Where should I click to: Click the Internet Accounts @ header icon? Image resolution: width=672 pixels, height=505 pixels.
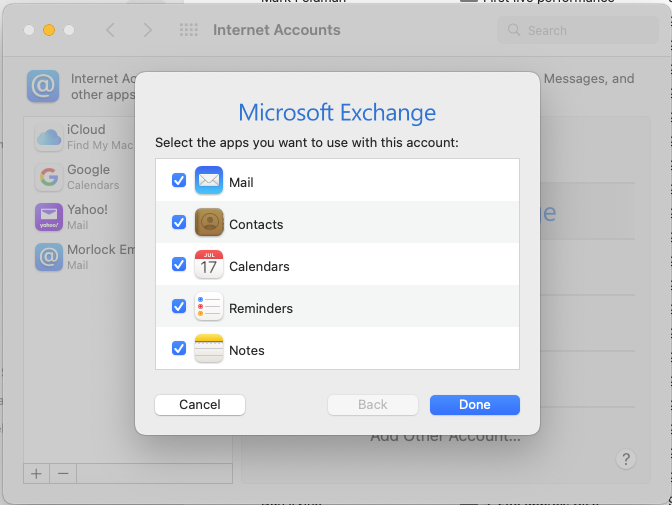point(43,86)
